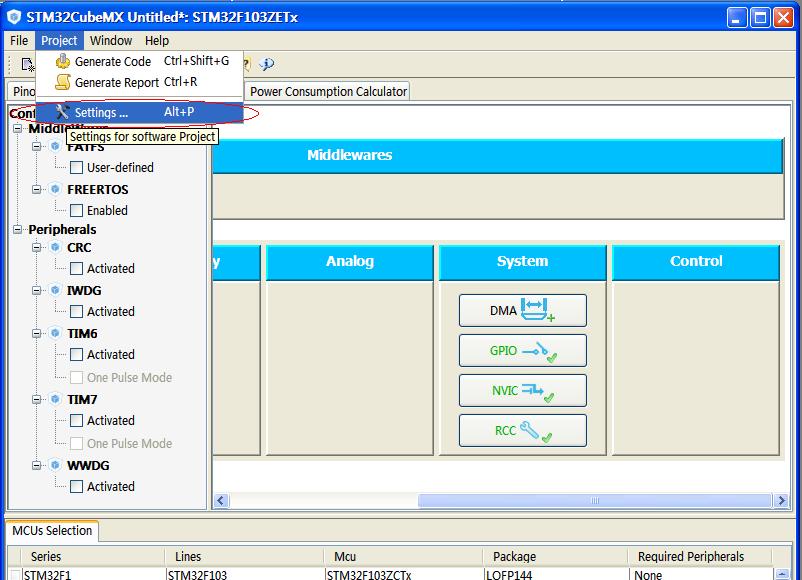Open the DMA configuration button

[522, 311]
